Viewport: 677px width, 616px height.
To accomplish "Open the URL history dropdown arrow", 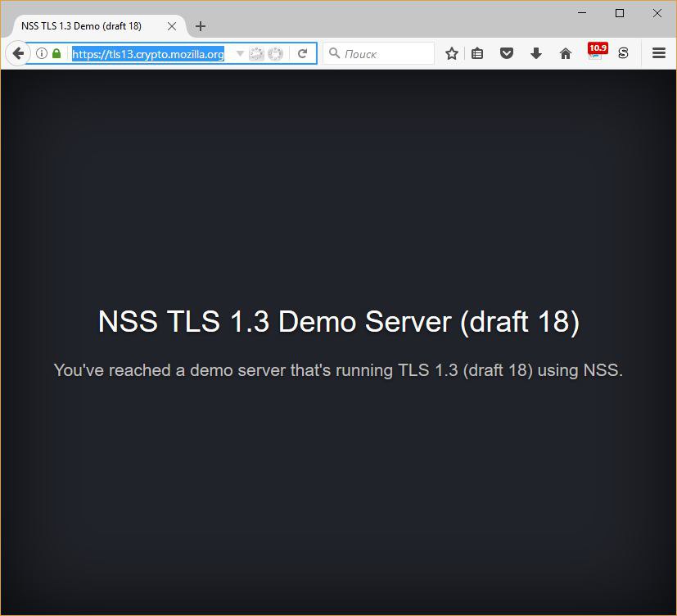I will pyautogui.click(x=240, y=53).
